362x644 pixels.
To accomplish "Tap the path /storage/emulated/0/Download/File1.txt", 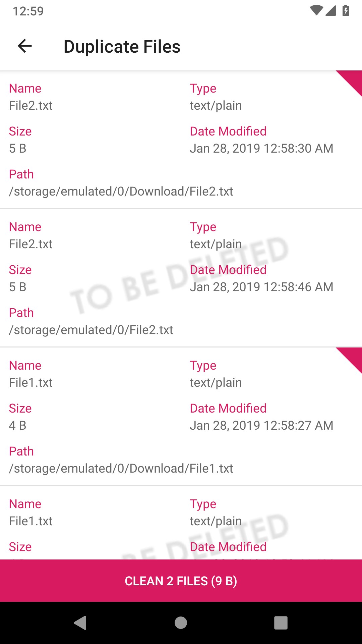I will click(121, 469).
